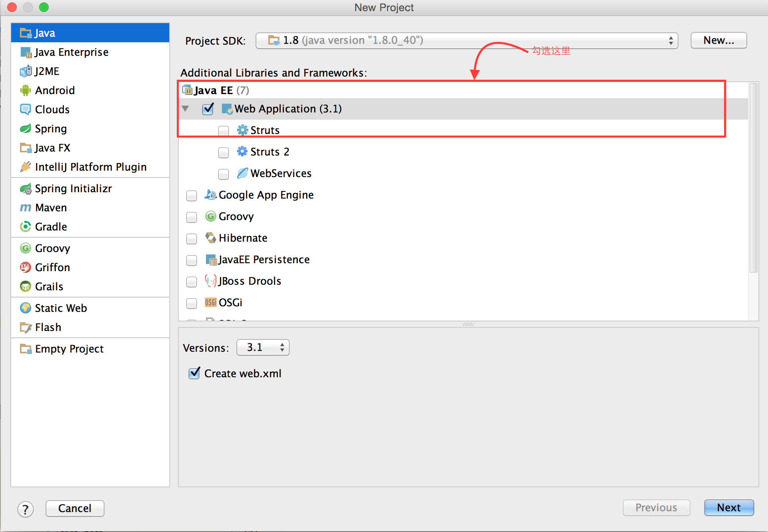Open help with question mark button

click(26, 509)
